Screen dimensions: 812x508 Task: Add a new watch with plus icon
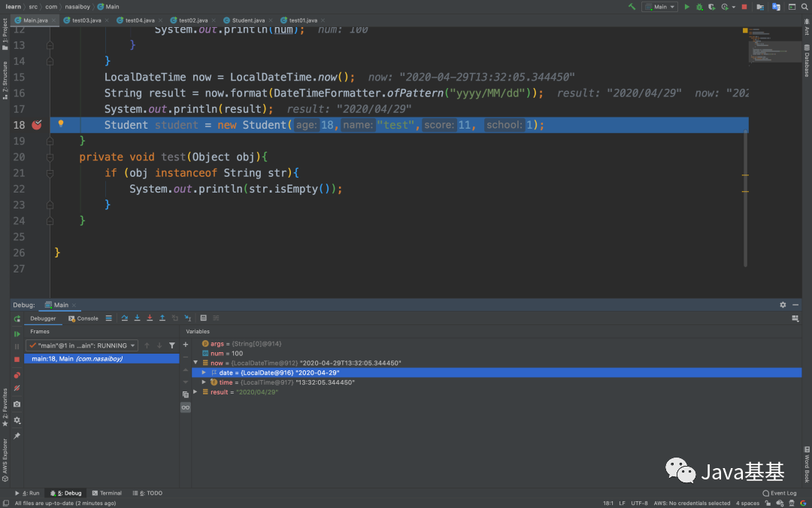(x=186, y=345)
